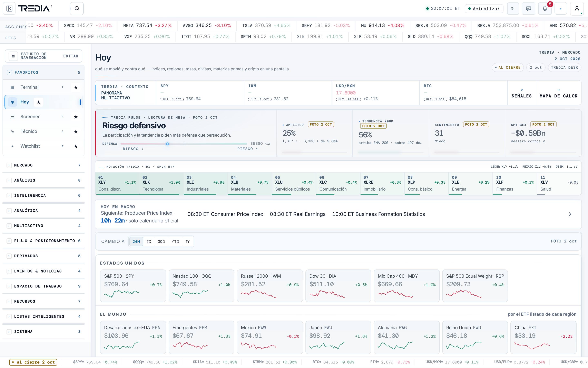Click the Defensa-Sesgo slider handle

[x=167, y=144]
